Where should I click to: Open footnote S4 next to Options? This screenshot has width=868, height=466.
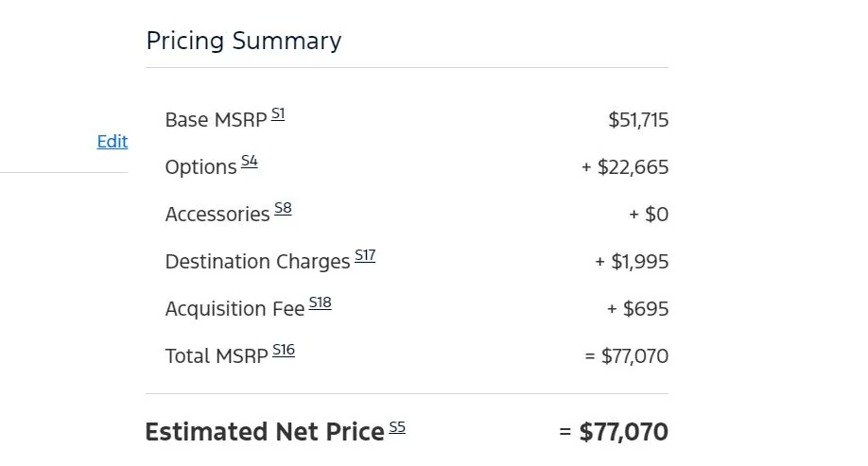pyautogui.click(x=250, y=161)
